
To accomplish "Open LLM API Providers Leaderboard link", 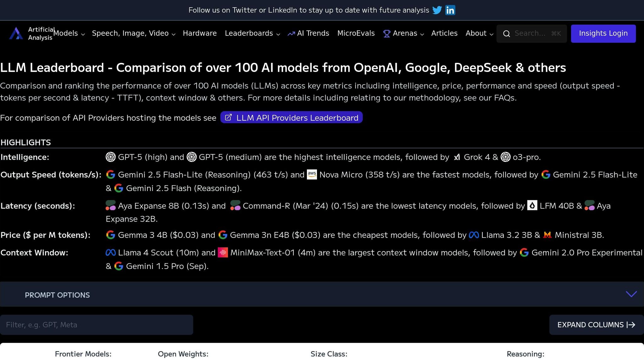I will [291, 118].
